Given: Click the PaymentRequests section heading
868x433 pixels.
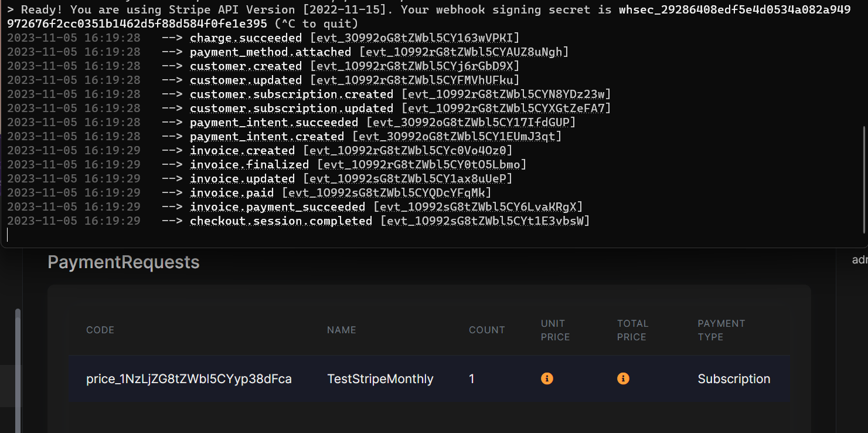Looking at the screenshot, I should (124, 262).
